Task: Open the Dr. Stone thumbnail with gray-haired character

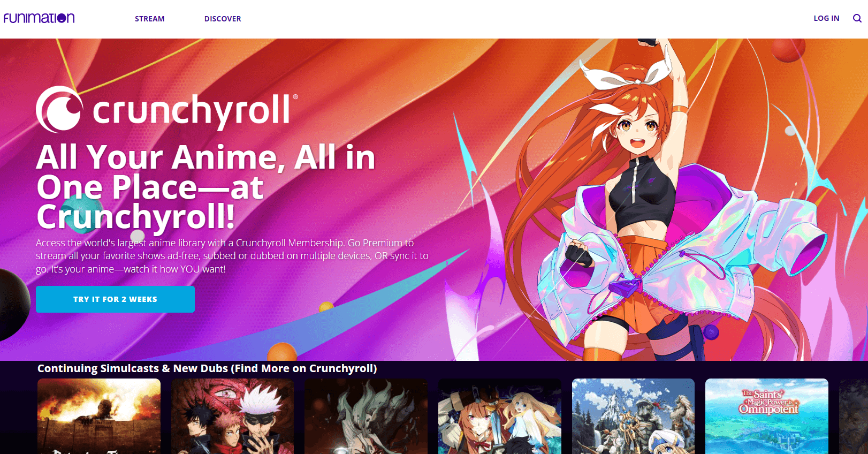Action: (366, 417)
